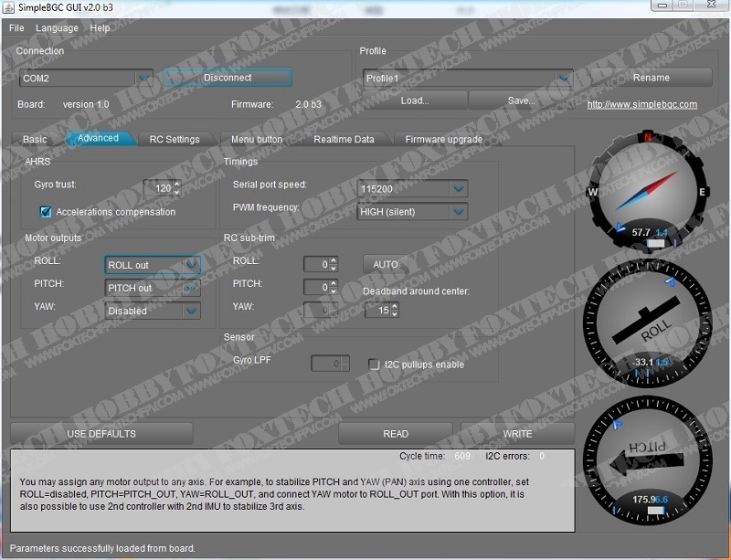Click the Save... button
This screenshot has height=560, width=731.
[521, 100]
